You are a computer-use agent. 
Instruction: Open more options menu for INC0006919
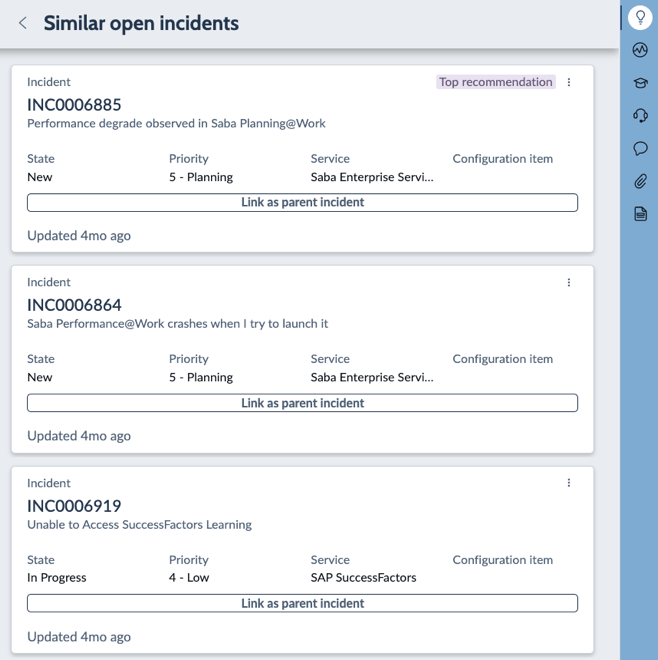pos(569,483)
